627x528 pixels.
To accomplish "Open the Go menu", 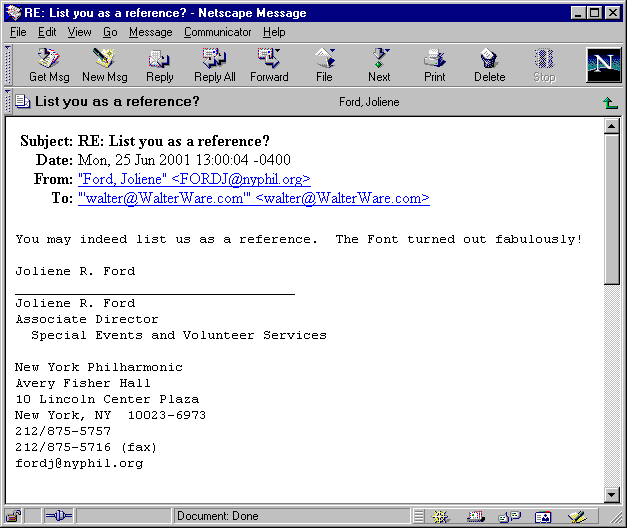I will [110, 32].
